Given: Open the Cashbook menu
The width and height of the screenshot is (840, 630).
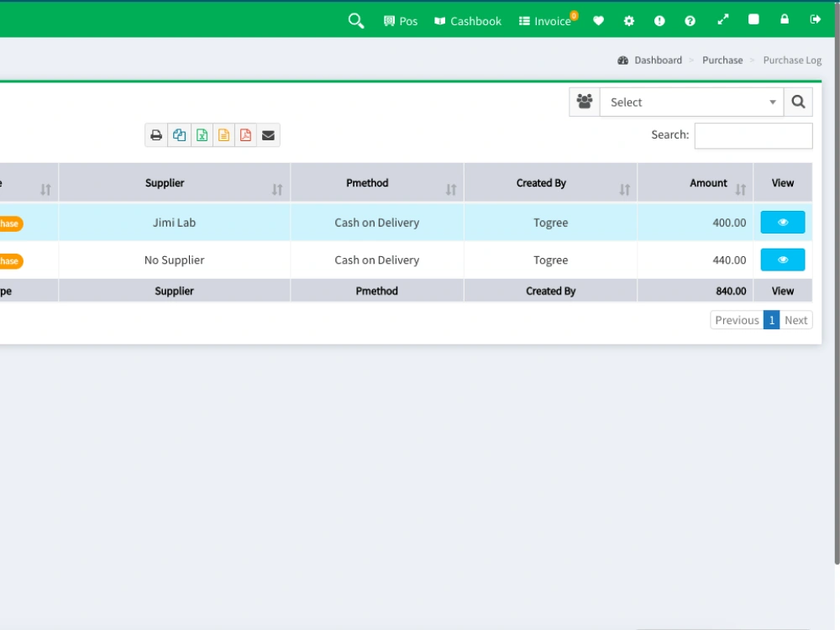Looking at the screenshot, I should tap(467, 20).
